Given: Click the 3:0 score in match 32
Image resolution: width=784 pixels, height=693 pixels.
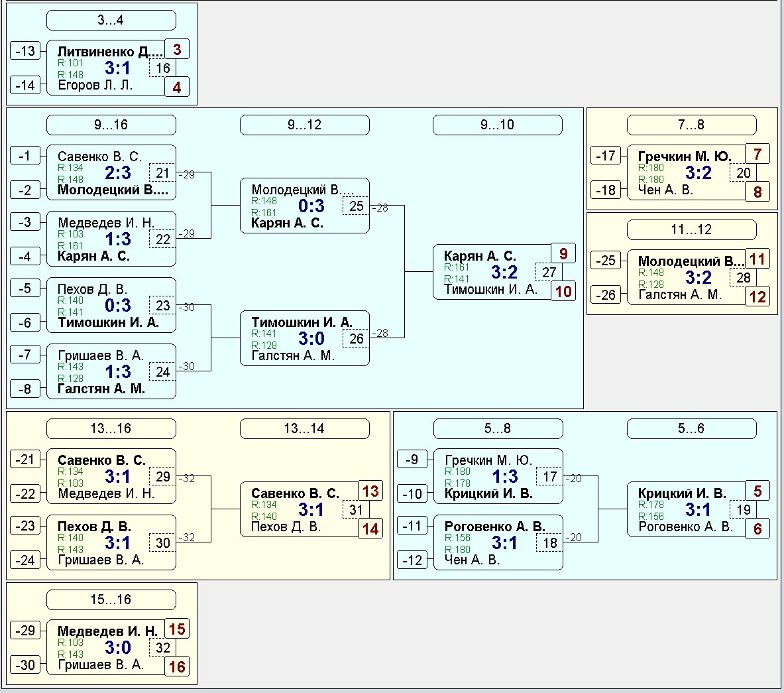Looking at the screenshot, I should coord(117,648).
